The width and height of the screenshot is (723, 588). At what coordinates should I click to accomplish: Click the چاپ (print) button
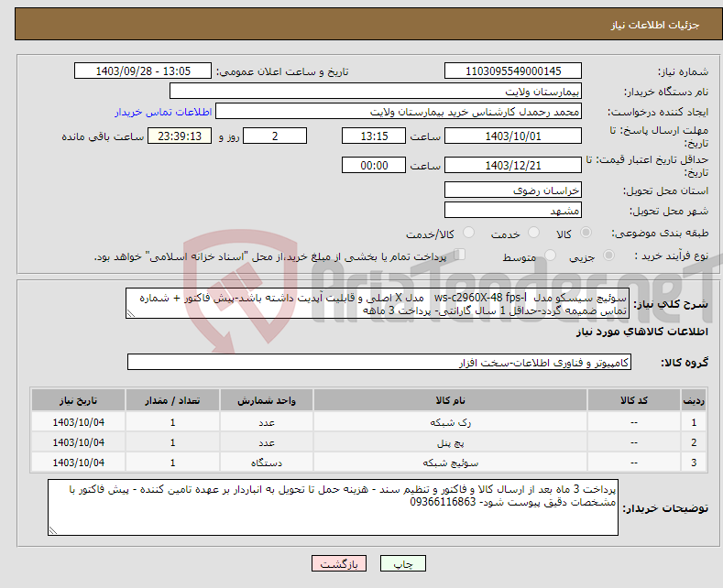(402, 563)
